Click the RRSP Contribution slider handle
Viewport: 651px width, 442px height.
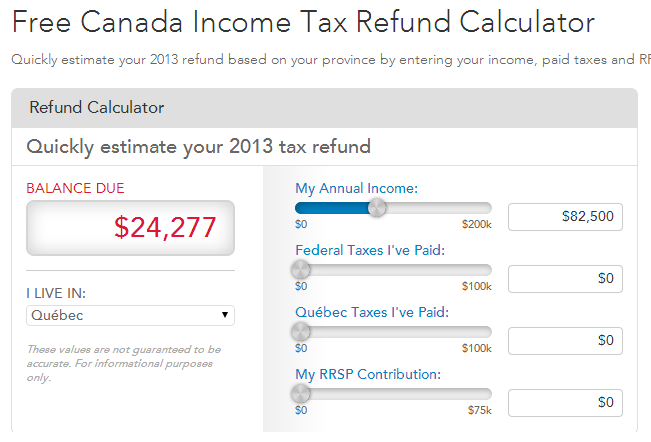tap(300, 394)
